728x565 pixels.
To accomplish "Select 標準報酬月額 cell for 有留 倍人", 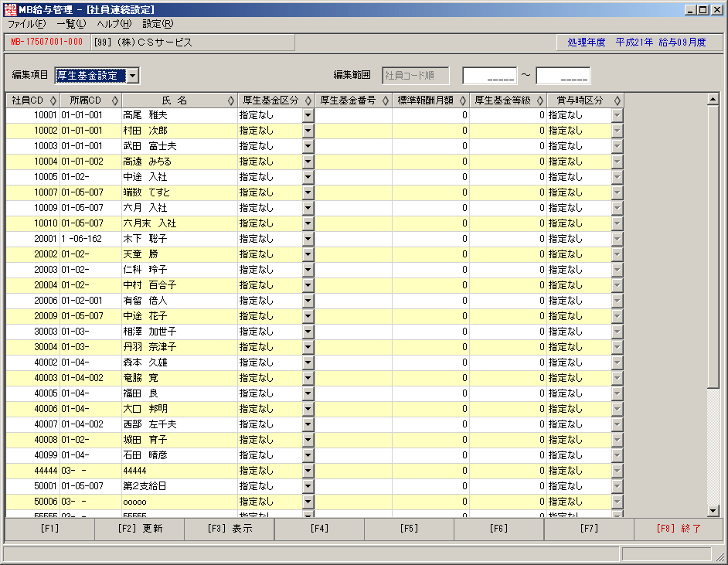I will tap(430, 301).
